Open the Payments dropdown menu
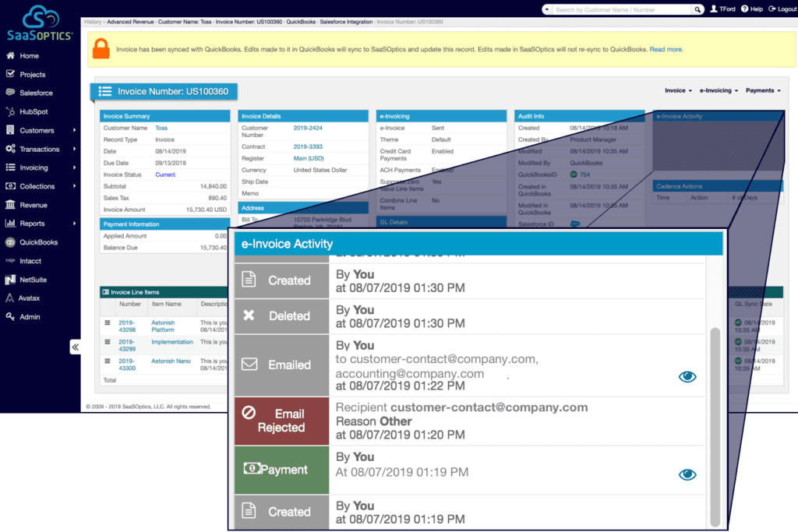 click(x=763, y=90)
